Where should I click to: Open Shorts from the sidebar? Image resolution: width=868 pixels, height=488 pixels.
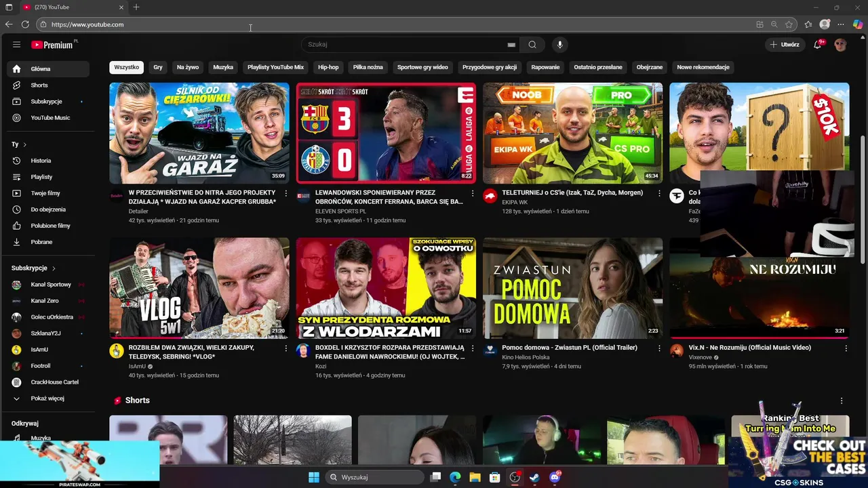click(x=48, y=85)
